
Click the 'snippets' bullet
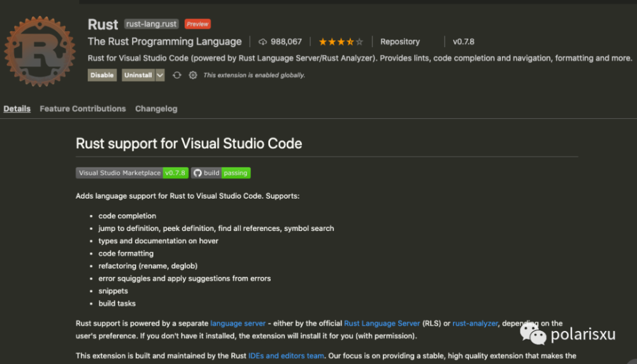113,291
